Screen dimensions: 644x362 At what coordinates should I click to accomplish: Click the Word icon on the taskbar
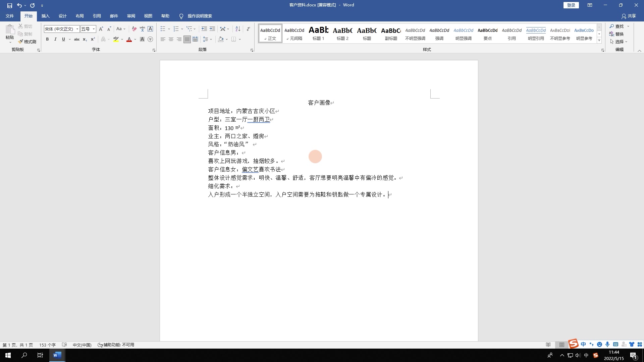pos(57,355)
